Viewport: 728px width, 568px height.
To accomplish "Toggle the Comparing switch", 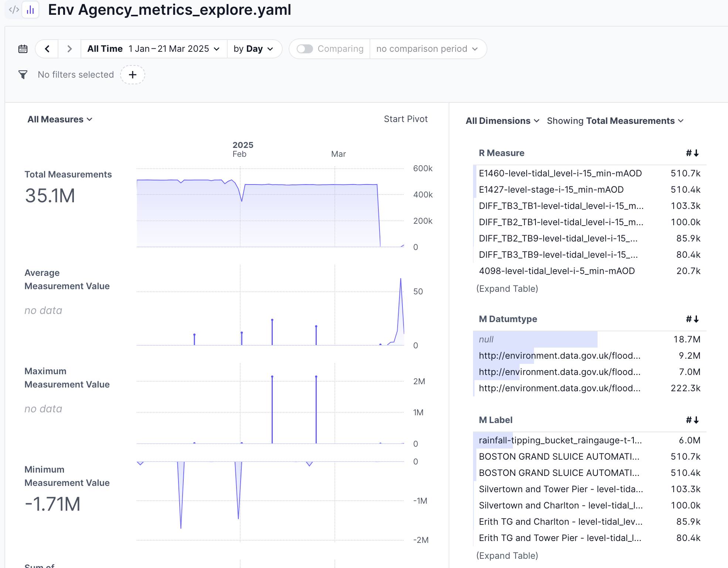I will tap(305, 49).
